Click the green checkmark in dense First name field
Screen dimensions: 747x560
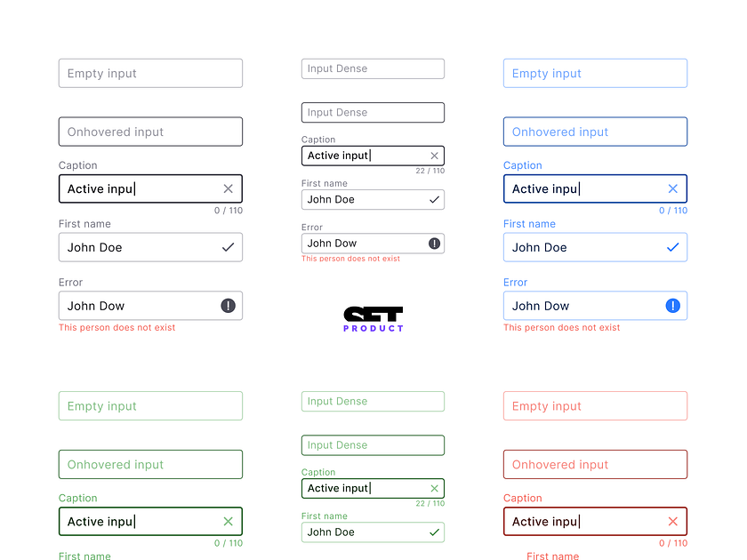coord(435,532)
